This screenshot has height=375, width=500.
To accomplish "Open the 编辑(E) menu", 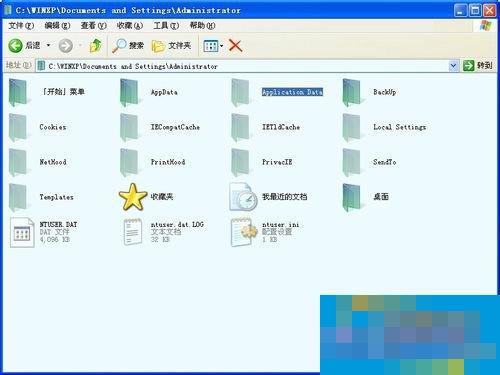I will coord(57,25).
